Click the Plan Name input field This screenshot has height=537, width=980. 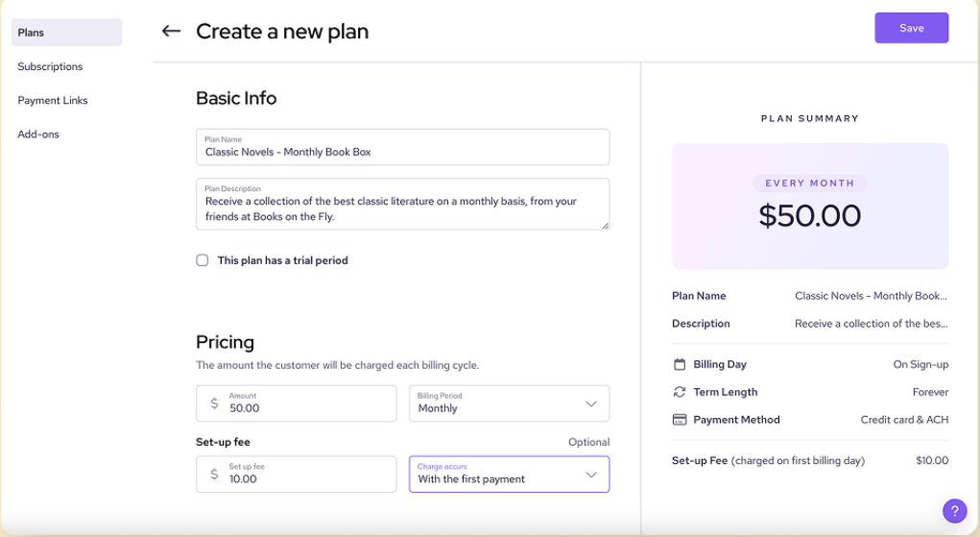pyautogui.click(x=402, y=147)
